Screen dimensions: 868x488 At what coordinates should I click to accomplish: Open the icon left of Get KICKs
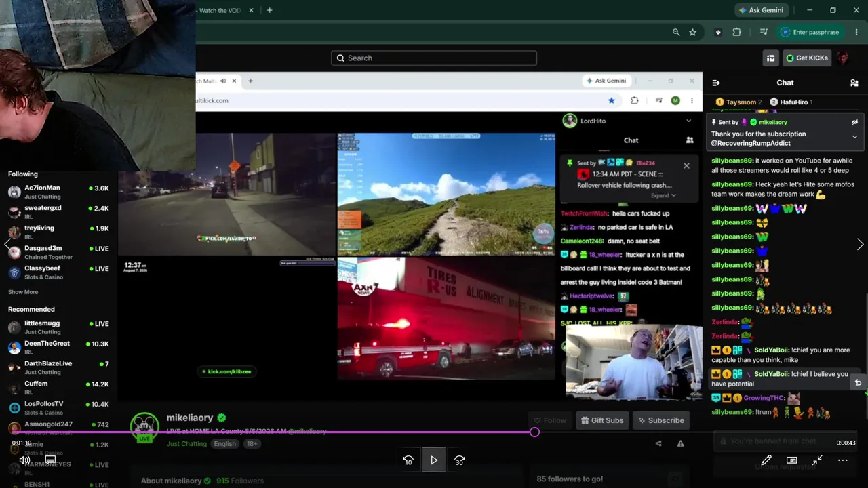pos(770,58)
